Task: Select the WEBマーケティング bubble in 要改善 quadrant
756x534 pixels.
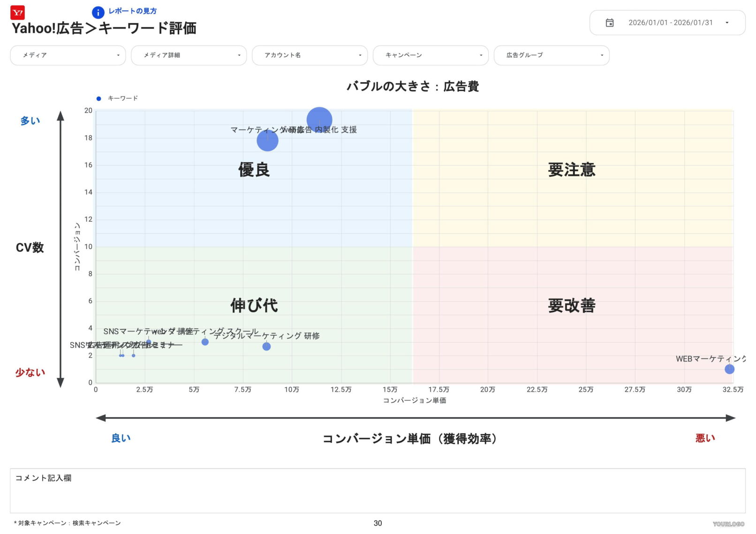Action: coord(730,369)
